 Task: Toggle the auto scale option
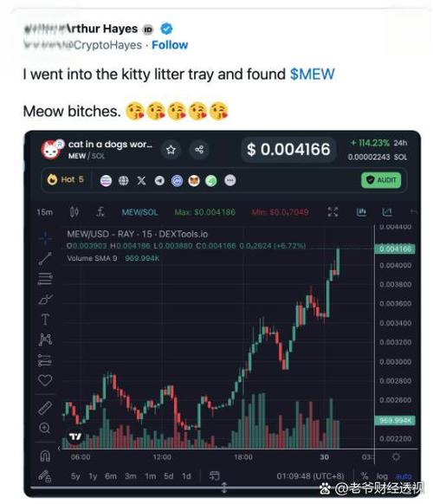pyautogui.click(x=404, y=476)
